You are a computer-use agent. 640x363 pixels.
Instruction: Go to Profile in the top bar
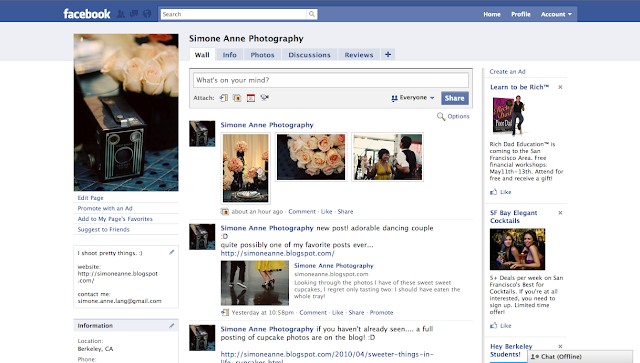(521, 14)
